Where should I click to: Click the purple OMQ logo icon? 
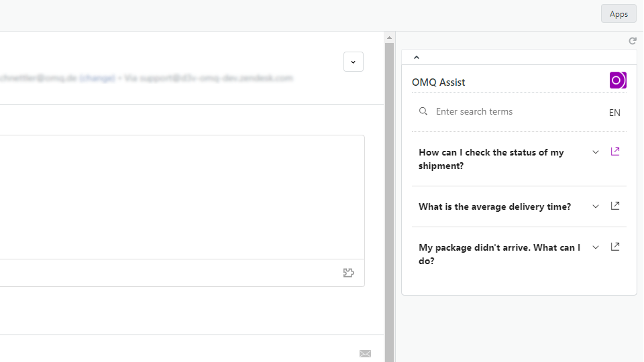coord(618,80)
